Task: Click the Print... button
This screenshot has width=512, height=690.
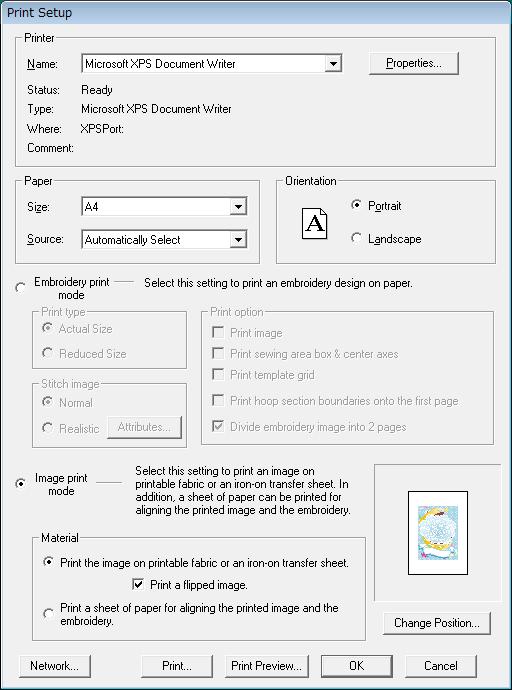Action: click(177, 666)
